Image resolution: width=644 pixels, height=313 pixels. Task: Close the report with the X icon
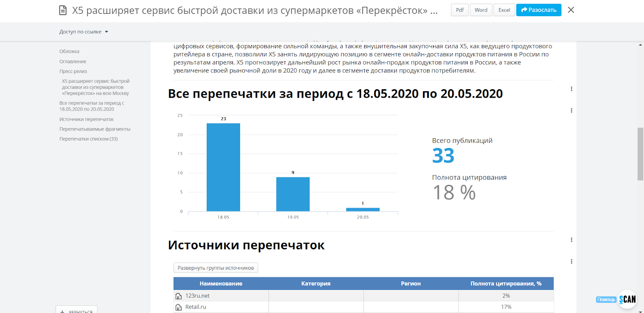571,10
